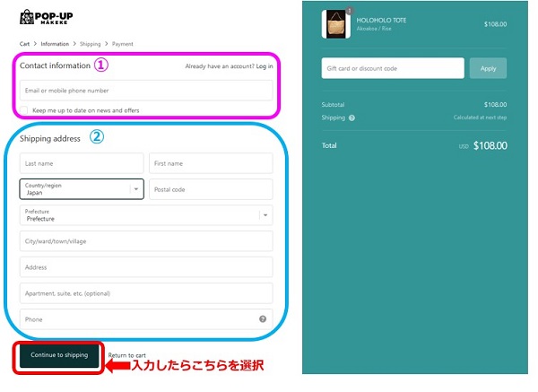The width and height of the screenshot is (538, 392).
Task: Click Continue to shipping button
Action: tap(59, 355)
